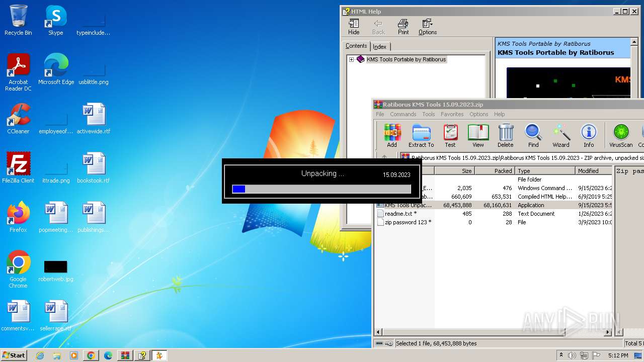Viewport: 644px width, 362px height.
Task: Sort by the Packed column header
Action: 495,171
